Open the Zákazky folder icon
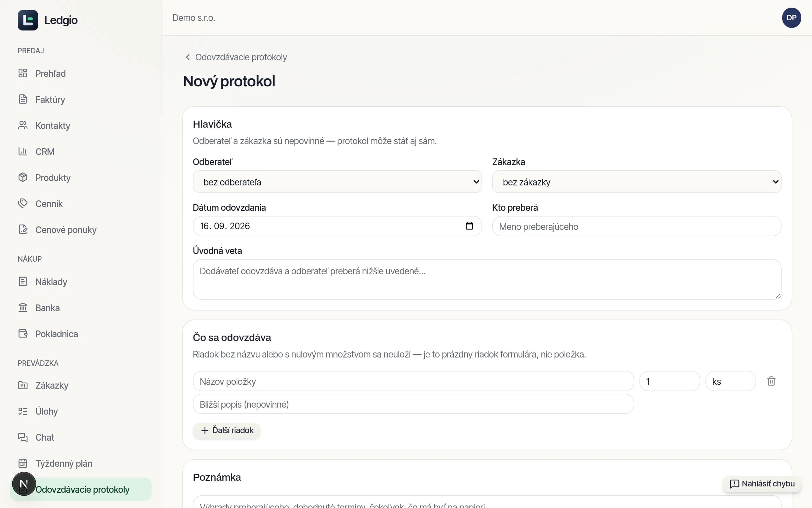The width and height of the screenshot is (812, 508). tap(23, 385)
